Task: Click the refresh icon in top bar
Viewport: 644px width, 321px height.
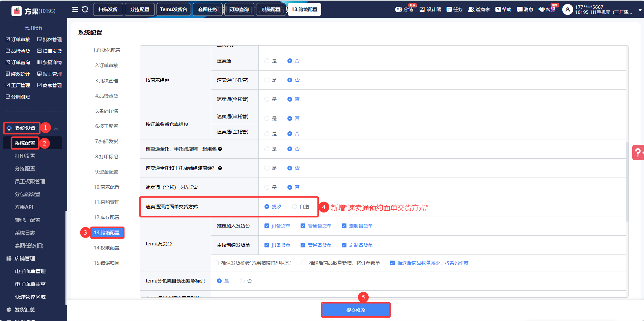Action: click(85, 9)
